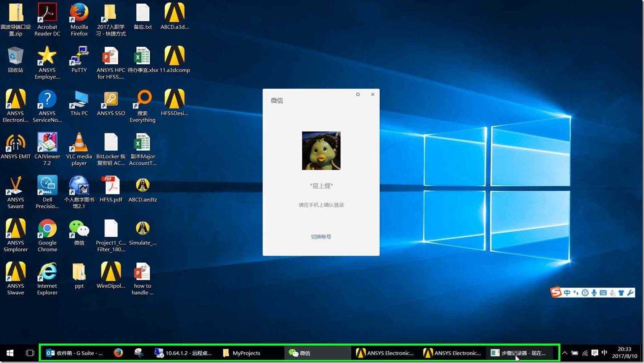Toggle Sogou punctuation mode button

click(x=576, y=293)
